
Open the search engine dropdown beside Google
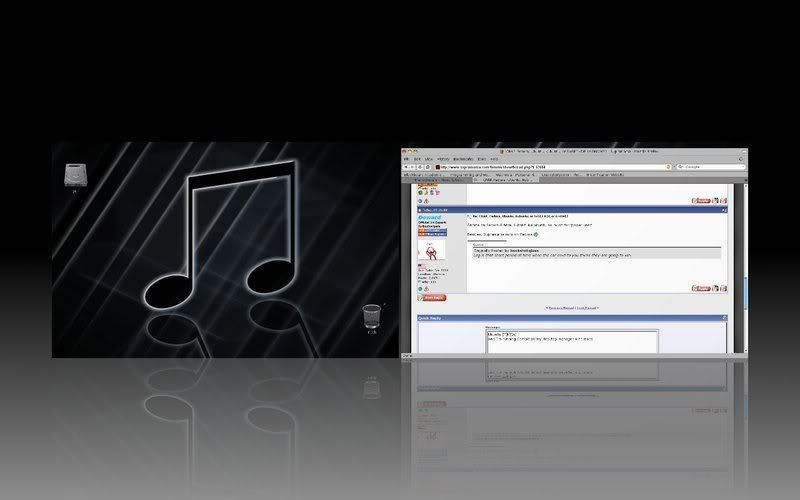tap(681, 167)
